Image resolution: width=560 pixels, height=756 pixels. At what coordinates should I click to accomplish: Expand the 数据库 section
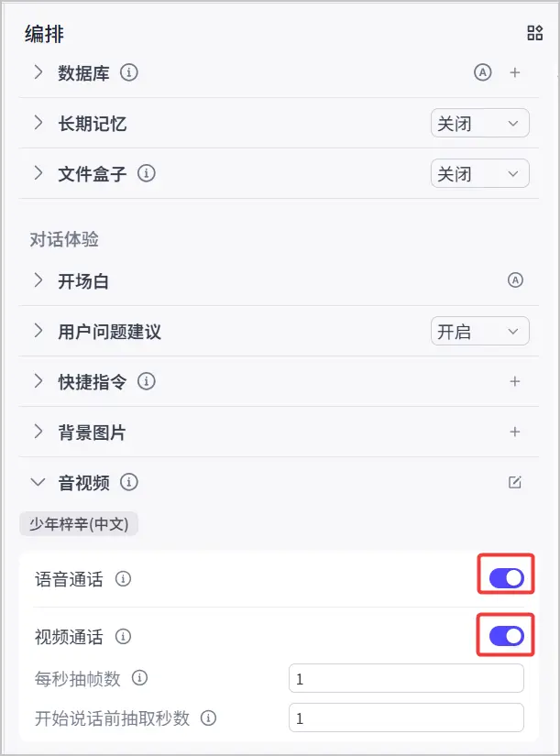click(37, 73)
